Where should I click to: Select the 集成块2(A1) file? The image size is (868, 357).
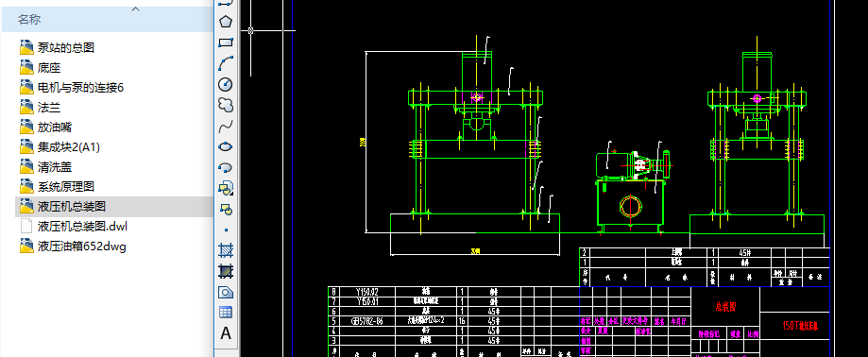click(60, 147)
